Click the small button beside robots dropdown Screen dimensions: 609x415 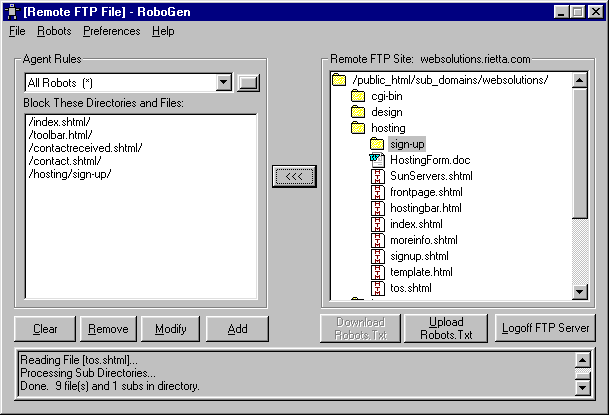pos(249,82)
